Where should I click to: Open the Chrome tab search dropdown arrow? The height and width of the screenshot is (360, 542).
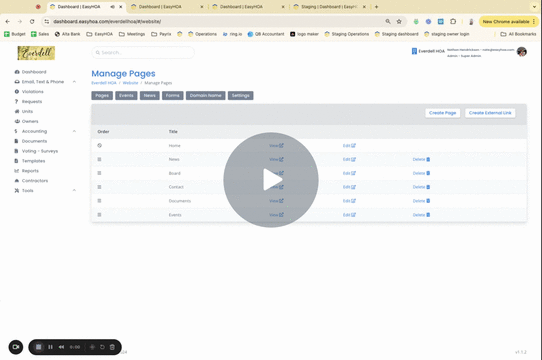pos(534,7)
